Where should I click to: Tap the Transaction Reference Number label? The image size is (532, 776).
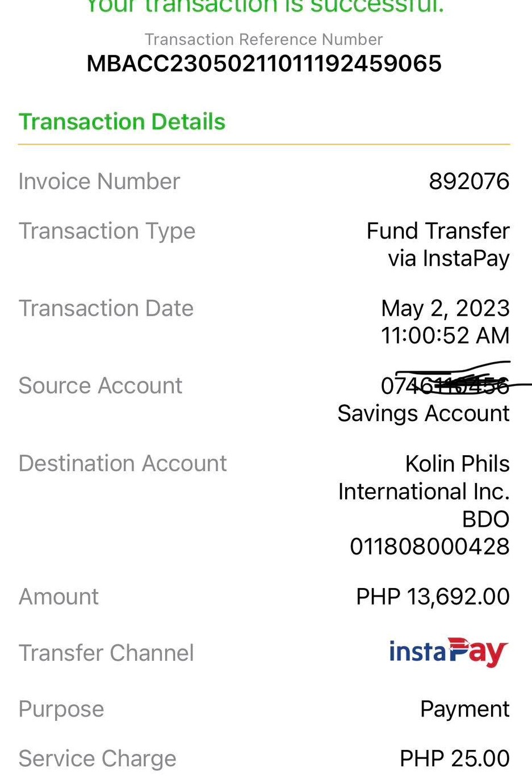point(263,39)
